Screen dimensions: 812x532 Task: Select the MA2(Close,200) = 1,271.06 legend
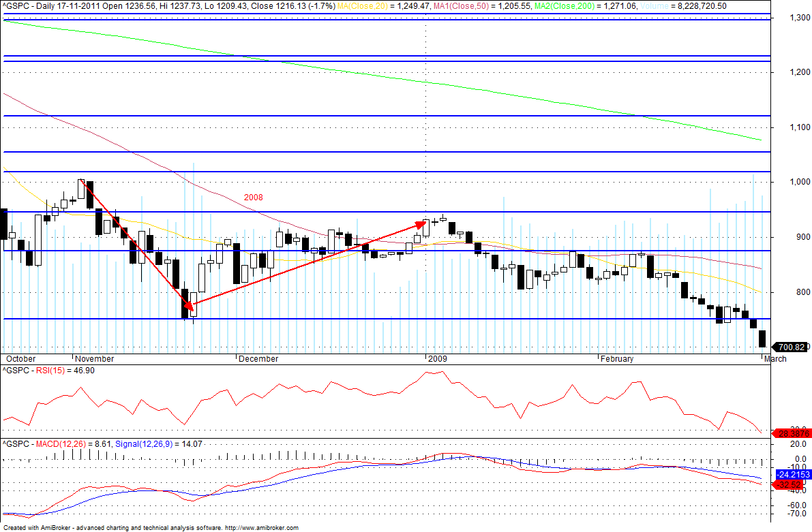tap(585, 6)
